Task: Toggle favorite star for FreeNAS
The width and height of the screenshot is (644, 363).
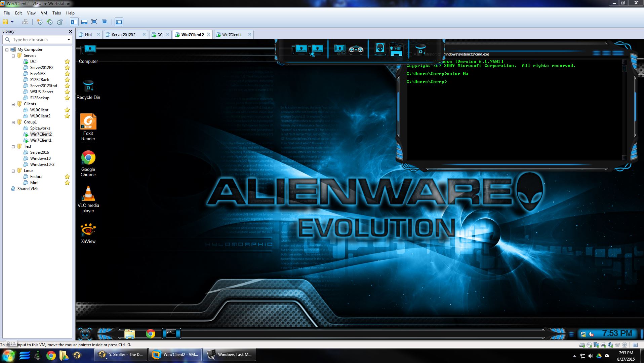Action: 67,74
